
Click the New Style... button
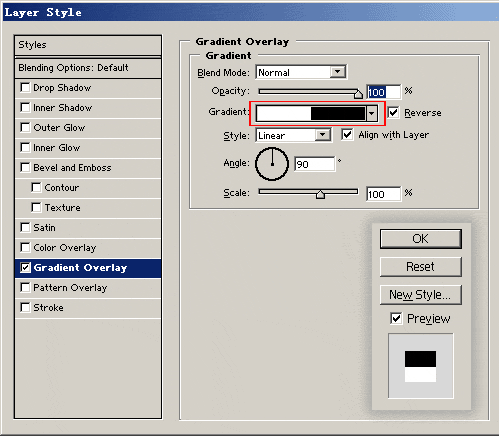(421, 295)
